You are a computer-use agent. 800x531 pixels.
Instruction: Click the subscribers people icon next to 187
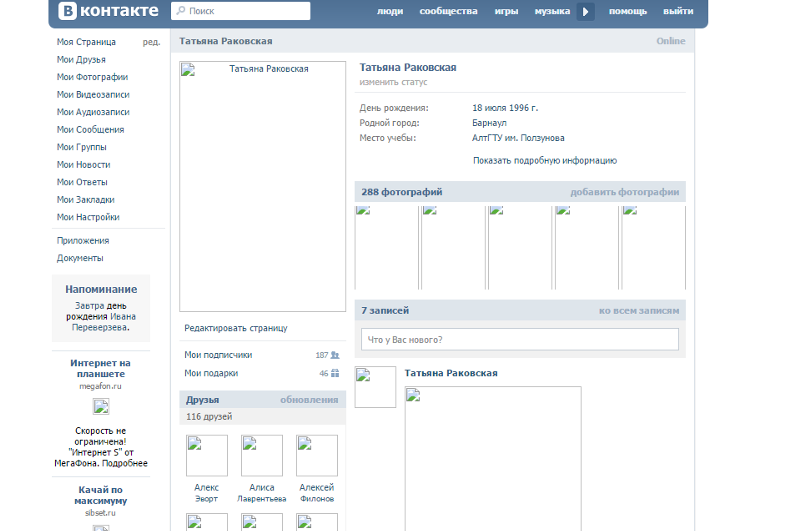click(335, 355)
